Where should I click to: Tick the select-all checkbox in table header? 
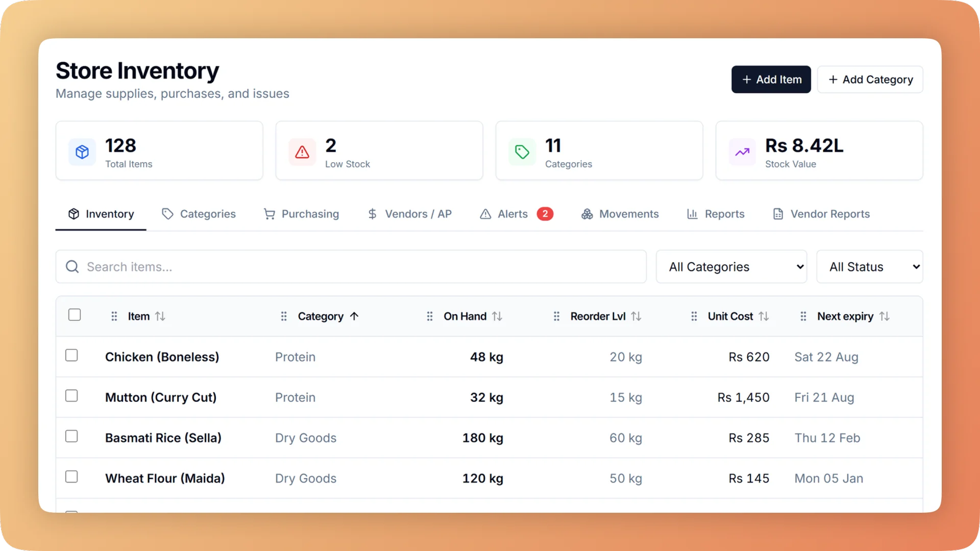(75, 315)
